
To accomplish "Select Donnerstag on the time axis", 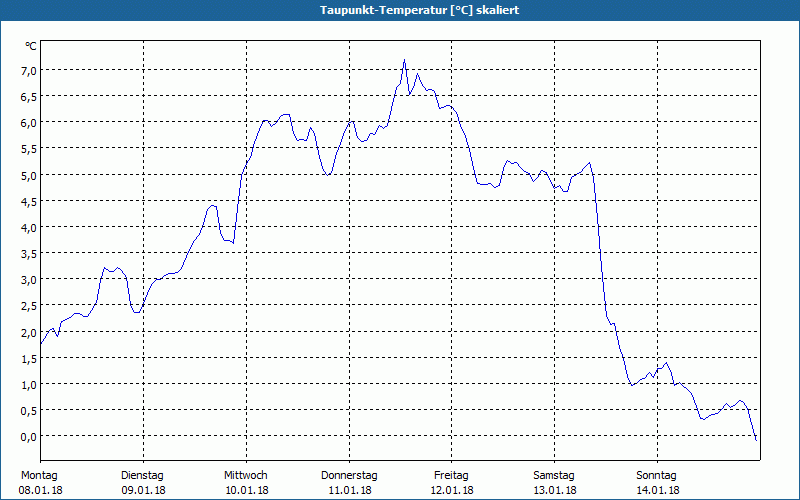I will tap(349, 476).
